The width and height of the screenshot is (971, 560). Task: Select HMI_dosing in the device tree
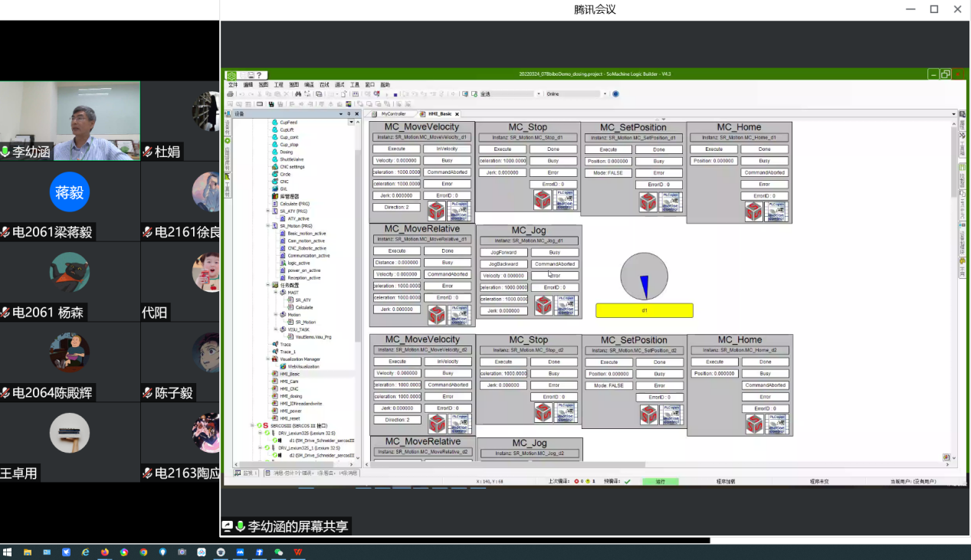[x=290, y=396]
